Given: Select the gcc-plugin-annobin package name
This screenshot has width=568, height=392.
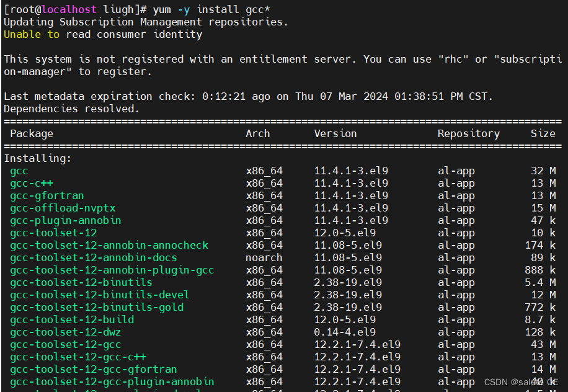Looking at the screenshot, I should point(65,220).
